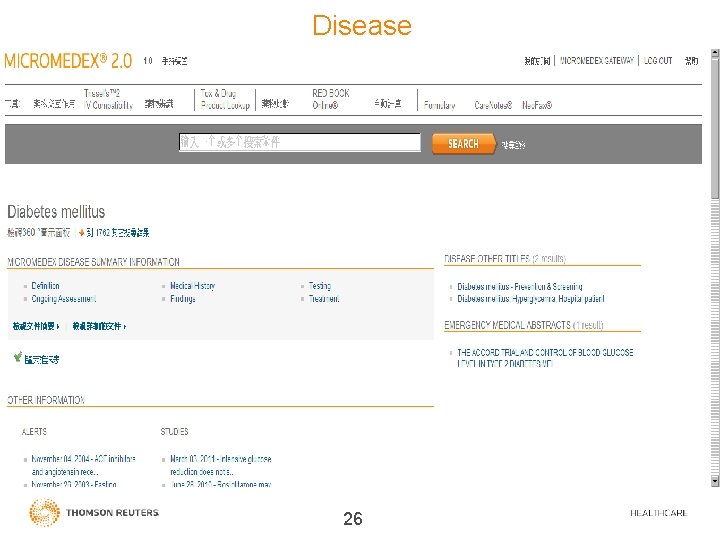Click MICROMEDEX DISEASE SUMMARY INFORMATION header
The image size is (720, 540).
point(93,262)
